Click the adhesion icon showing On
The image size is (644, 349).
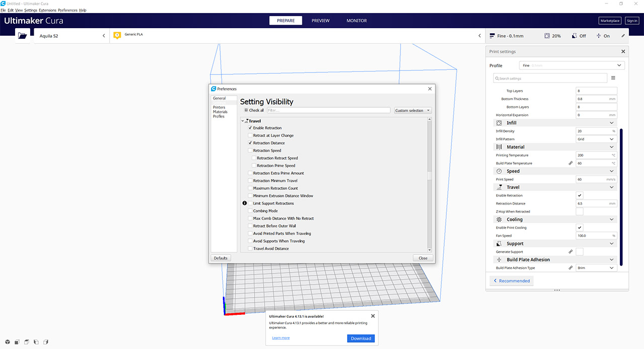pyautogui.click(x=599, y=36)
